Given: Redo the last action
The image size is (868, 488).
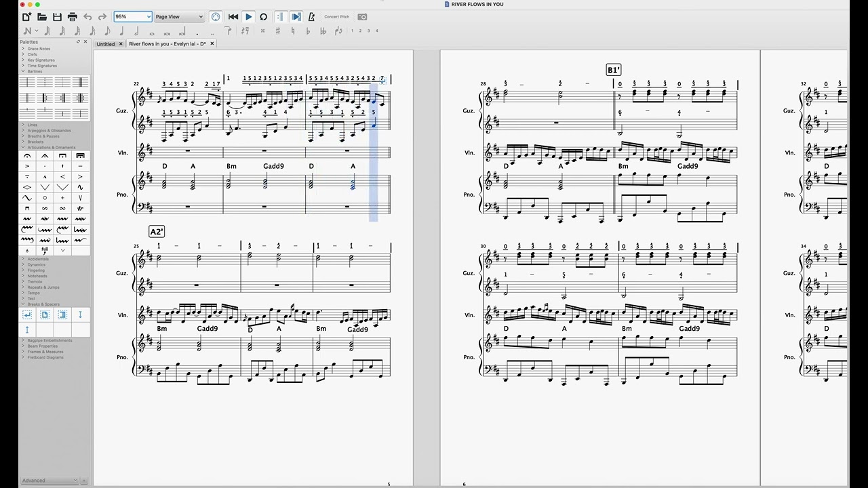Looking at the screenshot, I should pyautogui.click(x=102, y=17).
